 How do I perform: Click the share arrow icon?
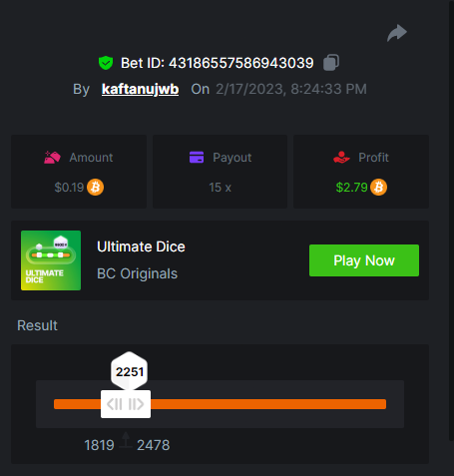pyautogui.click(x=397, y=33)
